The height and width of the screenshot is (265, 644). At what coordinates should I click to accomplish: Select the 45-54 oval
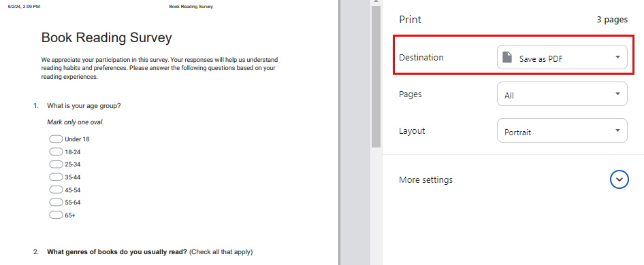[56, 190]
